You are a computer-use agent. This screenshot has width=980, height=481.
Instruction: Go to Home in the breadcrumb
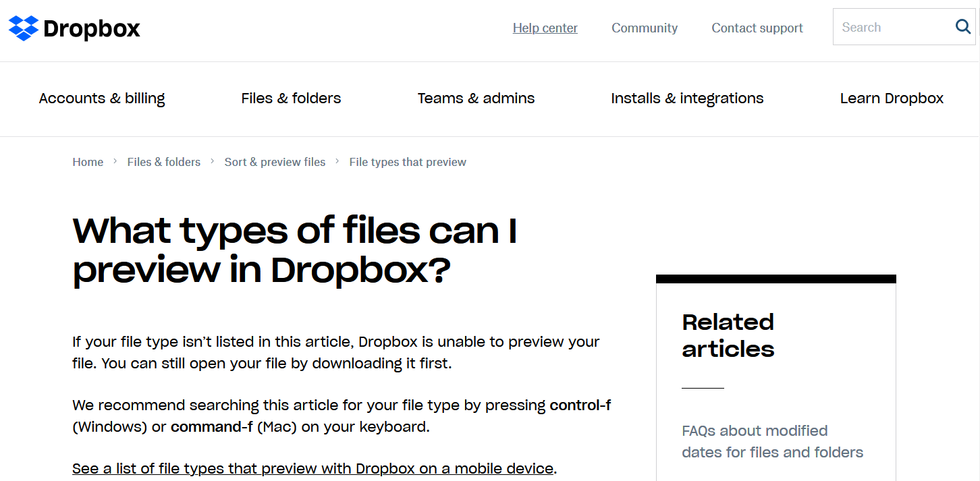click(88, 162)
